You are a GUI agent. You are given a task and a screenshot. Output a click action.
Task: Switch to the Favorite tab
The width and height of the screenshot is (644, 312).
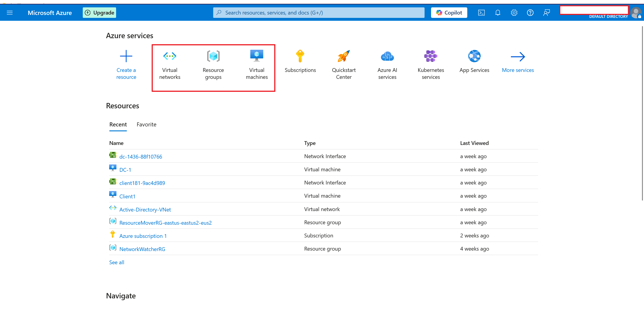146,125
